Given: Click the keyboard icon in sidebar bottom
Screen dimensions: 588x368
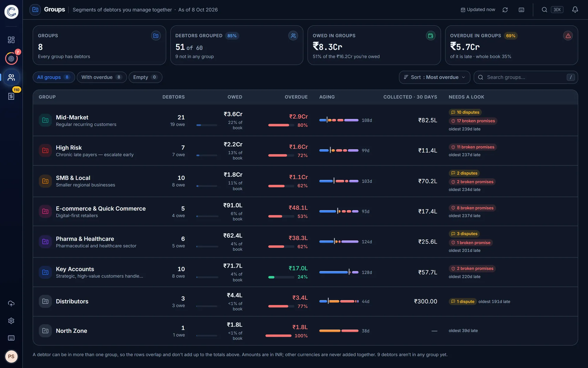Looking at the screenshot, I should pyautogui.click(x=11, y=338).
